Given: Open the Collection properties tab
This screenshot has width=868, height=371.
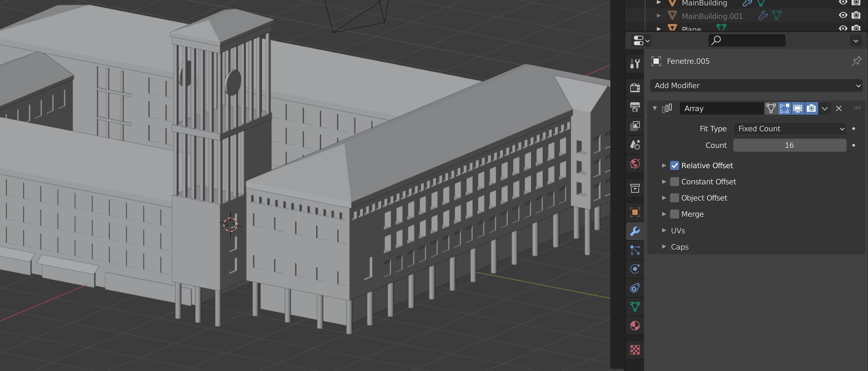Looking at the screenshot, I should (x=635, y=188).
